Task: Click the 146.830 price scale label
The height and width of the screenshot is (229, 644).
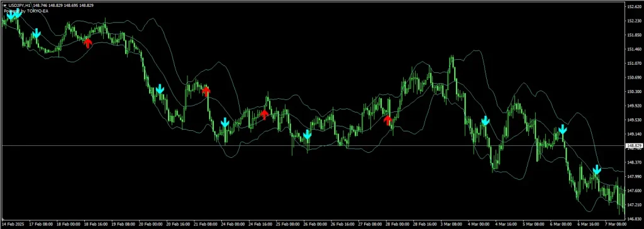Action: point(635,219)
